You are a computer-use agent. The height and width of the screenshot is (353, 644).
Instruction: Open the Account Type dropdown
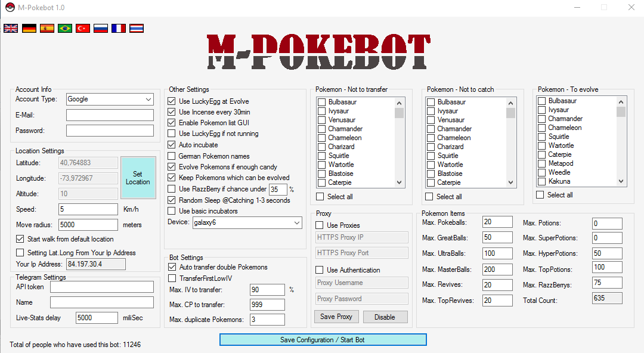click(110, 99)
